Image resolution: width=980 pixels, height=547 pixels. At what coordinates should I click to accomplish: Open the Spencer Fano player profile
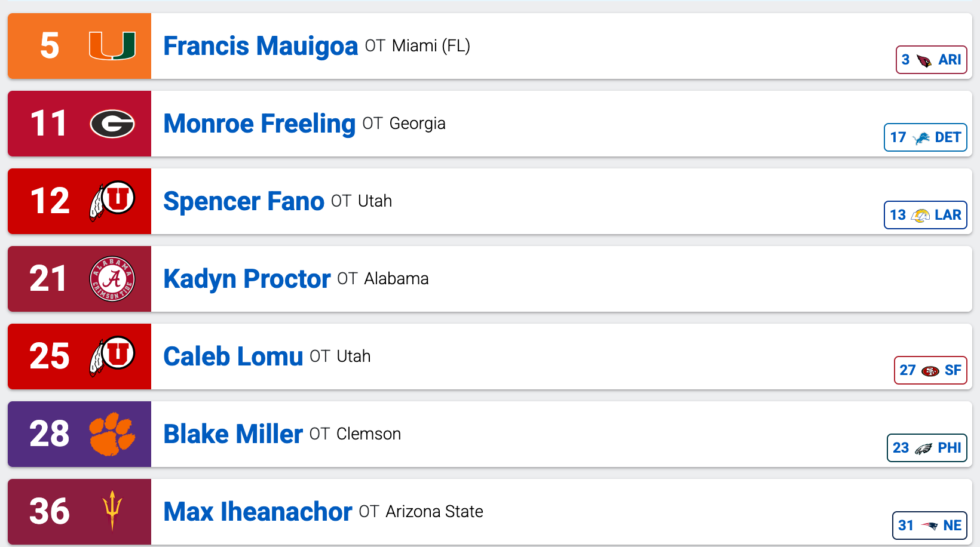click(x=244, y=201)
